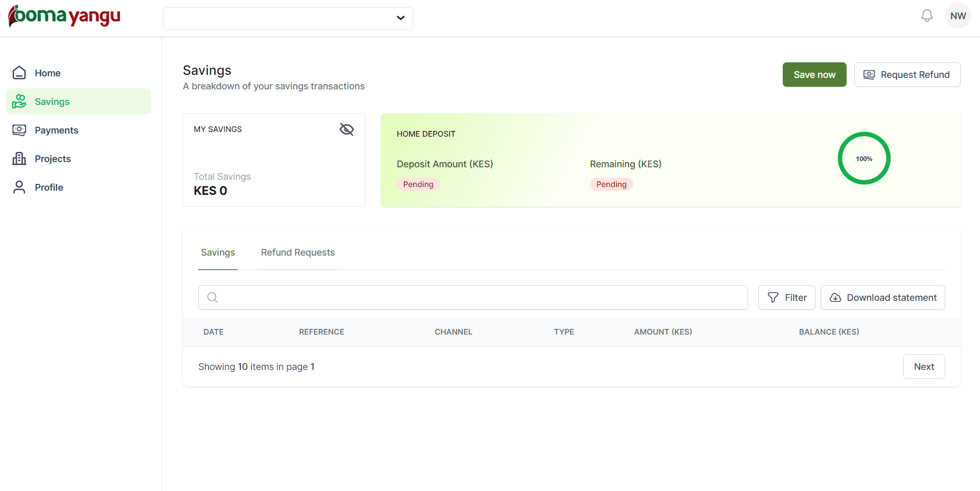Expand the dropdown next to the logo
Viewport: 980px width, 491px height.
(x=288, y=18)
